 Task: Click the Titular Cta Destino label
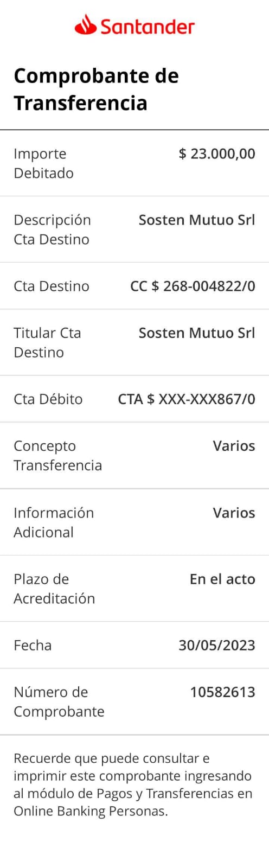pos(47,342)
